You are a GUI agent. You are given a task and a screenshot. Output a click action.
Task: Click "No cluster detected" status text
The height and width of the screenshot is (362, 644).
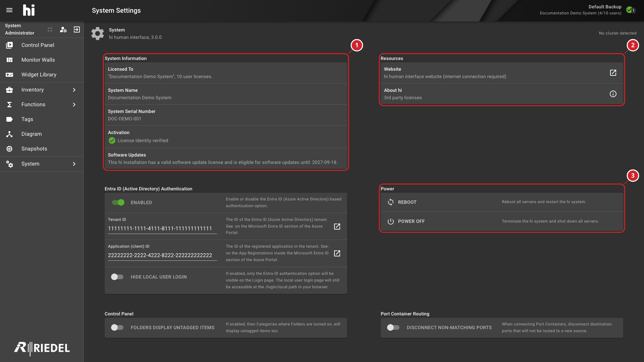coord(618,33)
